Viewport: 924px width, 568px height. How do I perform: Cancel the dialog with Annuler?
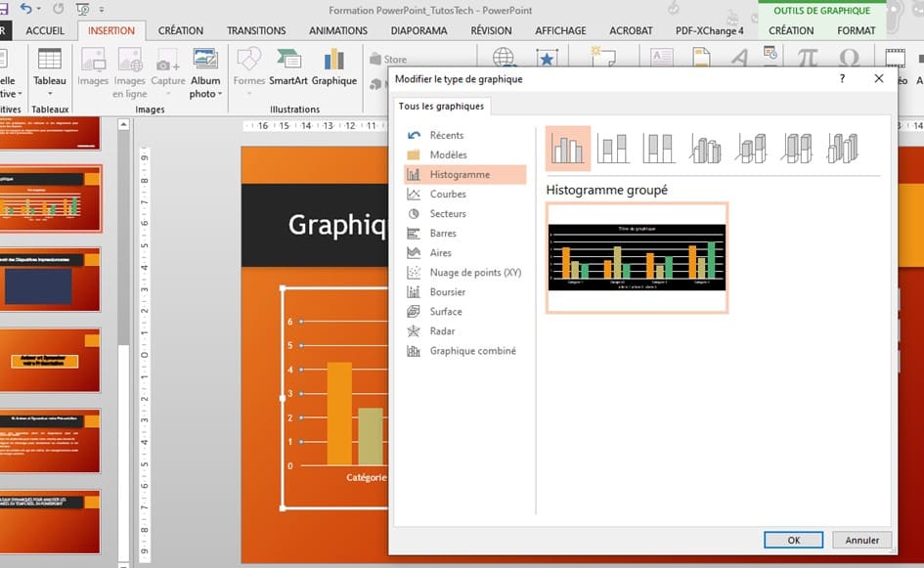coord(861,540)
